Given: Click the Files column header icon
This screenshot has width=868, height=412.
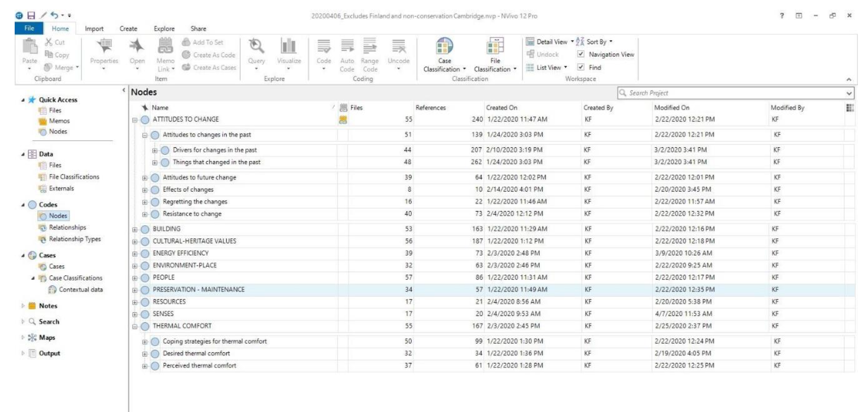Looking at the screenshot, I should [343, 107].
